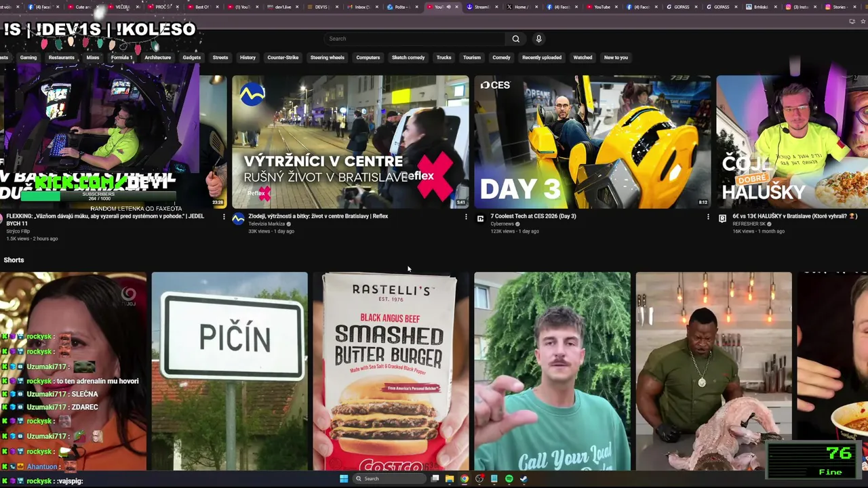Select the Steering wheels filter chip

328,58
